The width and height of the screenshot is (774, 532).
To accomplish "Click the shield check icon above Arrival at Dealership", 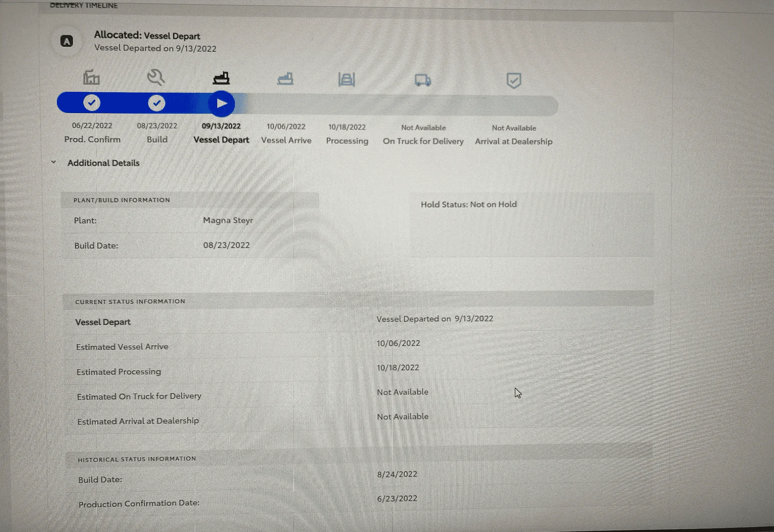I will (x=514, y=81).
